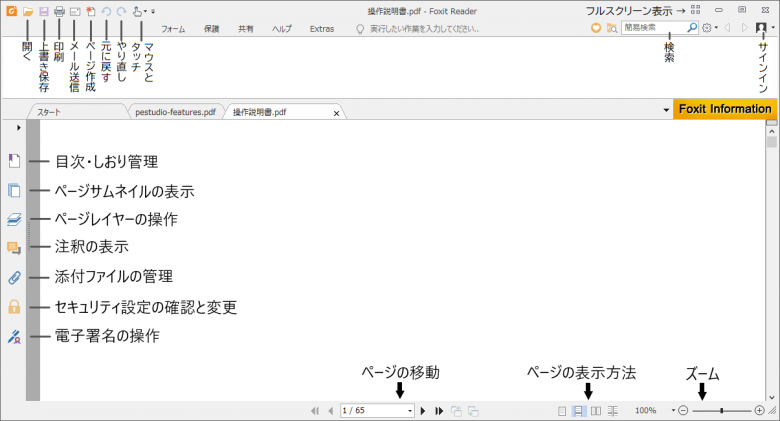Create a new page with the page icon

[91, 11]
